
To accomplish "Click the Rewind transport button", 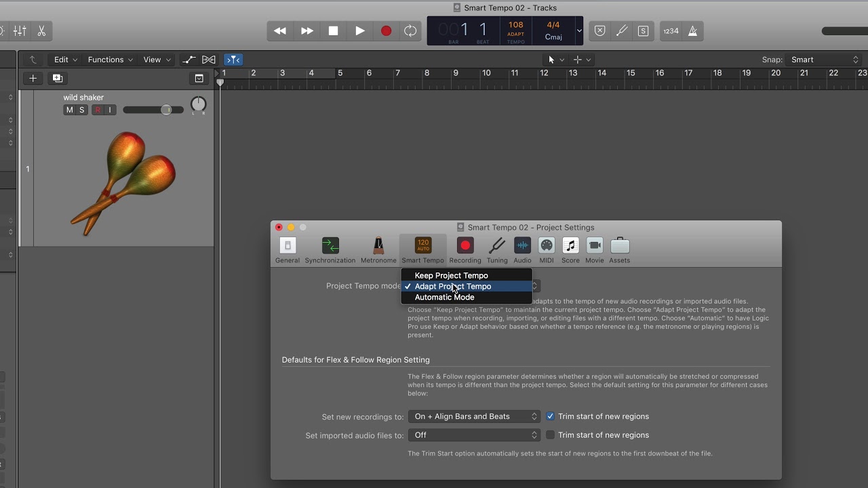I will point(279,31).
